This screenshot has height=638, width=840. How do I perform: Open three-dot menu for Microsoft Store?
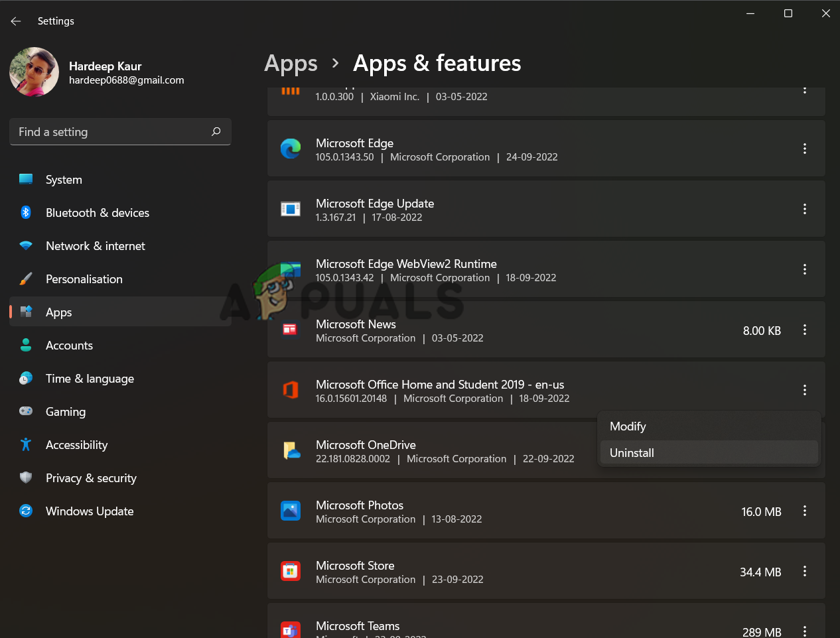pos(804,571)
